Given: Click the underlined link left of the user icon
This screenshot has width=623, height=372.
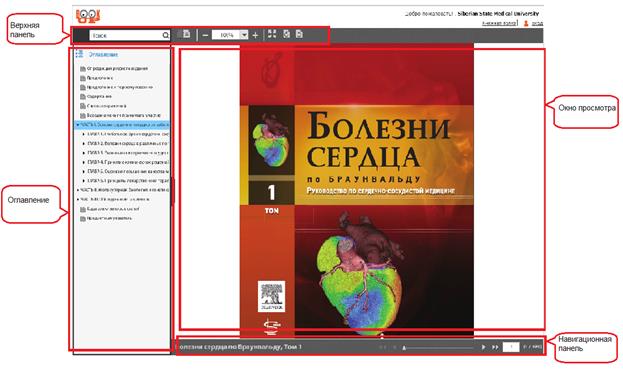Looking at the screenshot, I should pyautogui.click(x=499, y=23).
